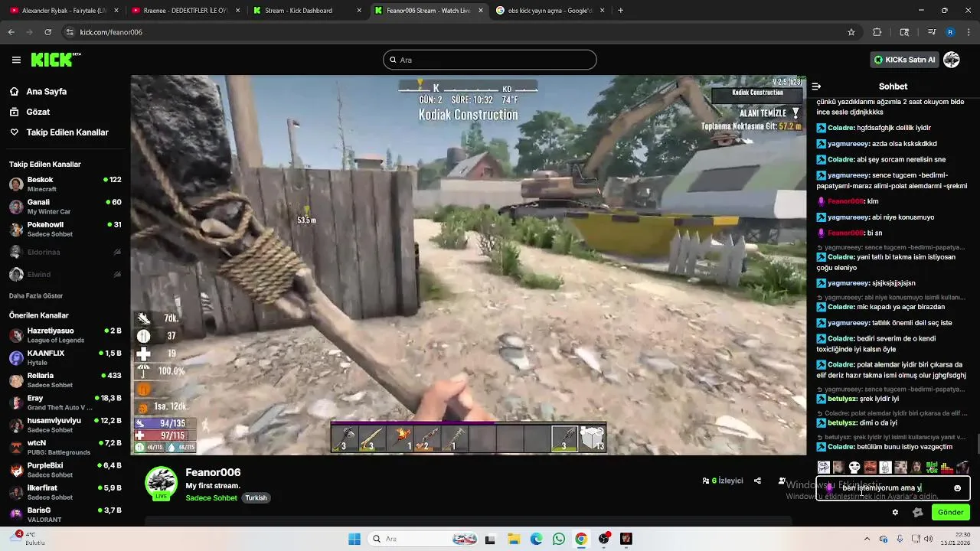Switch to Stream - Kick Dashboard tab

305,11
